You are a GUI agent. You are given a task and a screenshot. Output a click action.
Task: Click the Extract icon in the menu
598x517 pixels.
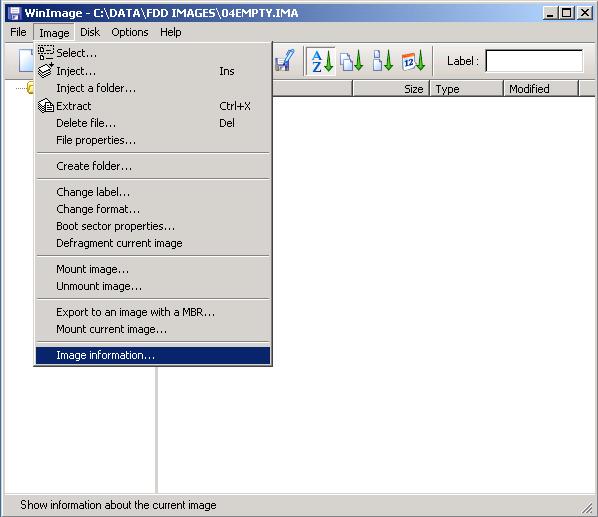[x=45, y=106]
